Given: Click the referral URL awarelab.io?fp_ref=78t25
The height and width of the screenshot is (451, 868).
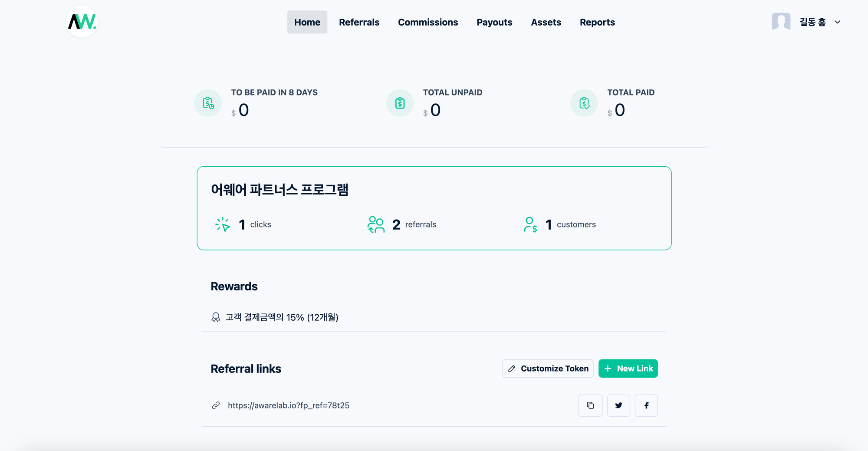Looking at the screenshot, I should pos(289,405).
